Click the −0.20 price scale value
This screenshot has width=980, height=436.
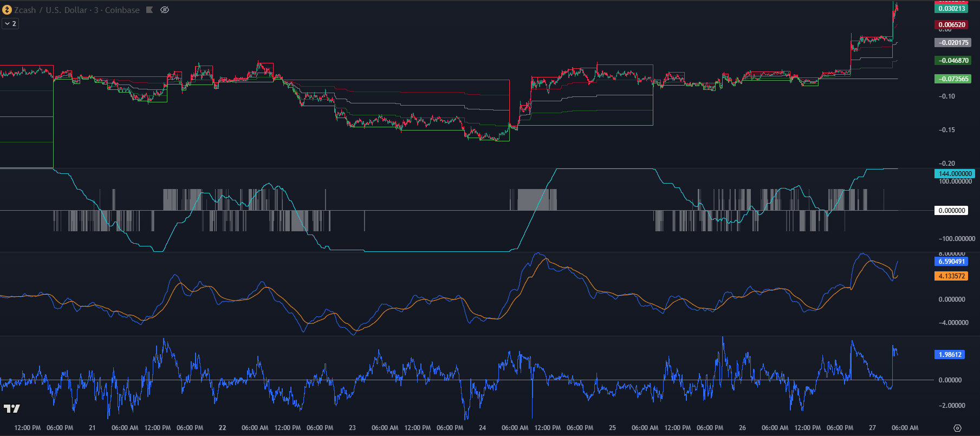click(x=947, y=164)
